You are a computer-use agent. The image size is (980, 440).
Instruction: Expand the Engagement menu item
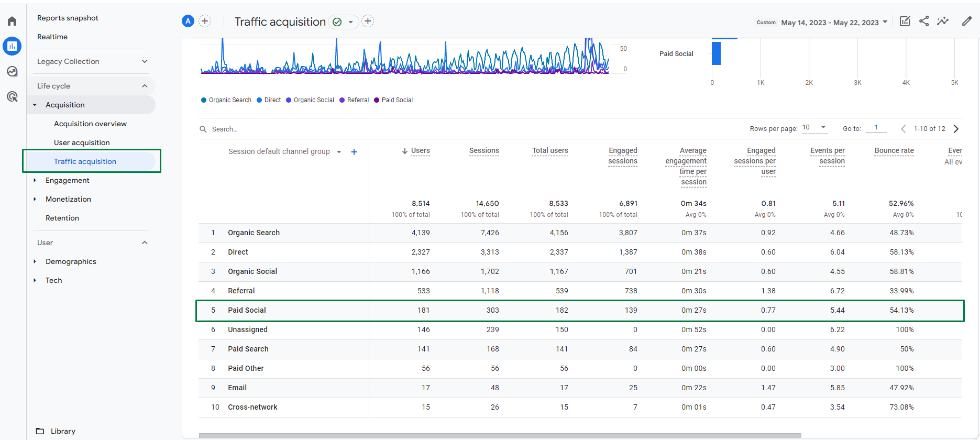pos(67,180)
